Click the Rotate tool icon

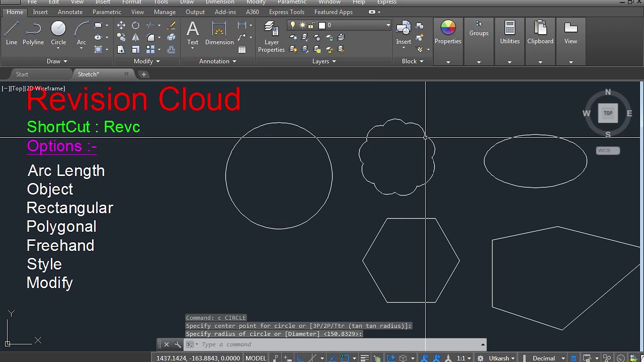coord(135,25)
